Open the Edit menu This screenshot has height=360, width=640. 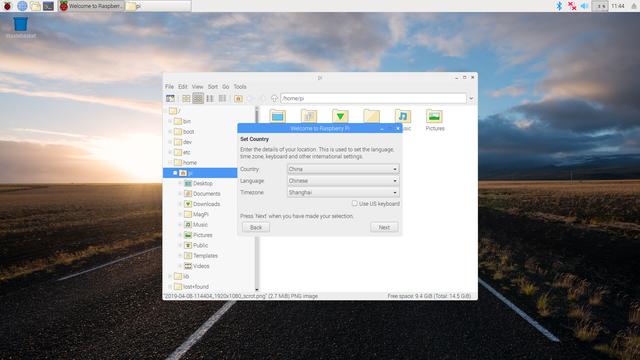(182, 87)
